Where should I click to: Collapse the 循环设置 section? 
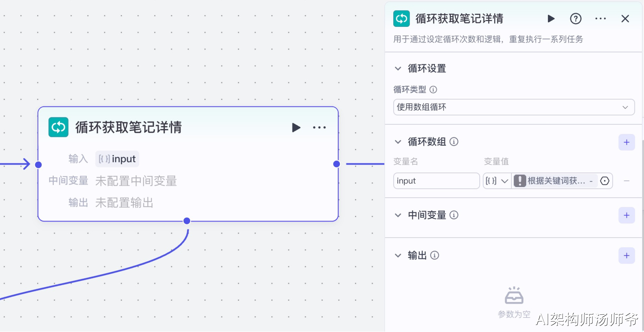398,69
